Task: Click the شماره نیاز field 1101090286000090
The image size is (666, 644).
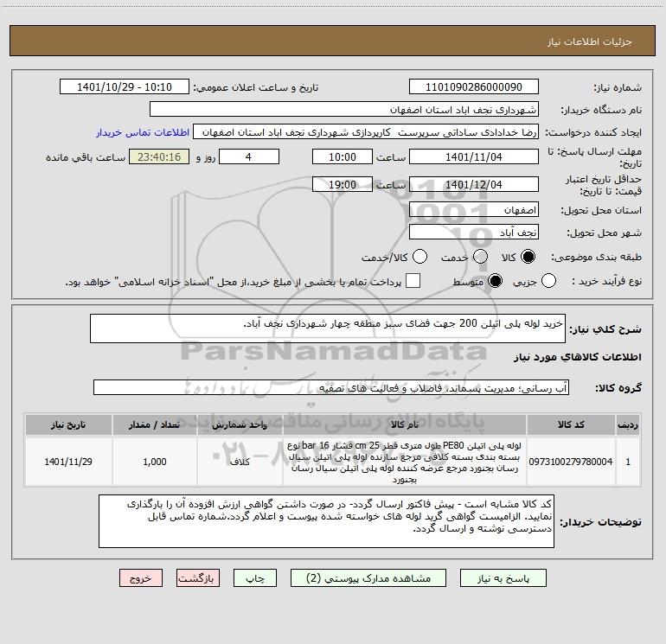Action: pos(474,87)
